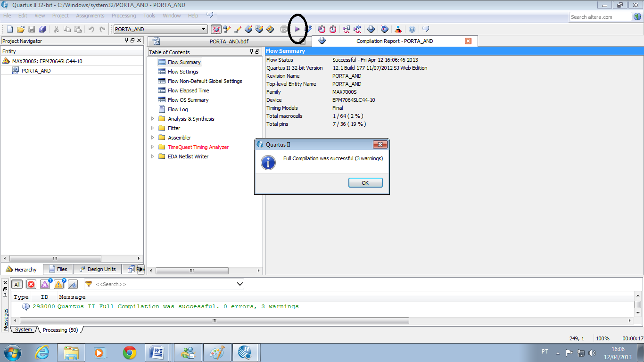Click the Copy toolbar icon
Viewport: 644px width, 362px height.
[x=67, y=29]
